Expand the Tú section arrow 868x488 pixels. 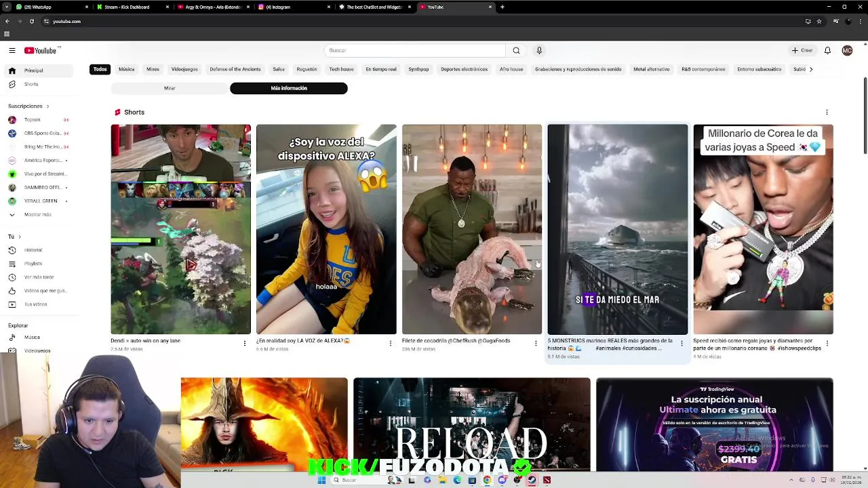19,237
